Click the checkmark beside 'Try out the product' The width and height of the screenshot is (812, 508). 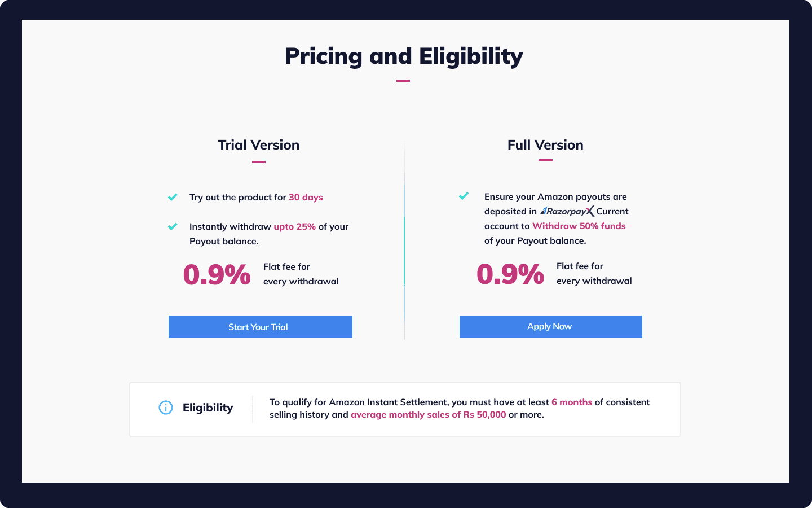click(x=173, y=197)
